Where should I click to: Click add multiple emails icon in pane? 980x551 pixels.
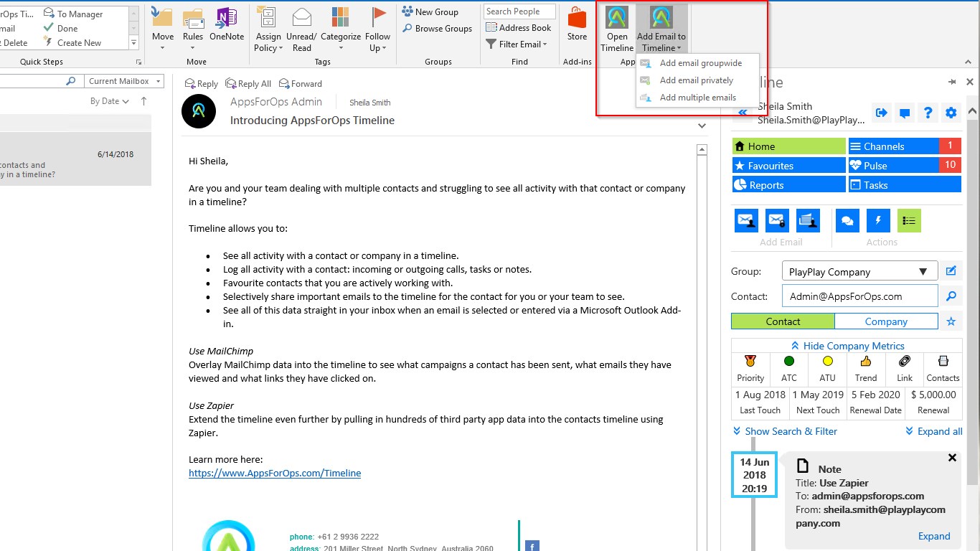tap(809, 221)
